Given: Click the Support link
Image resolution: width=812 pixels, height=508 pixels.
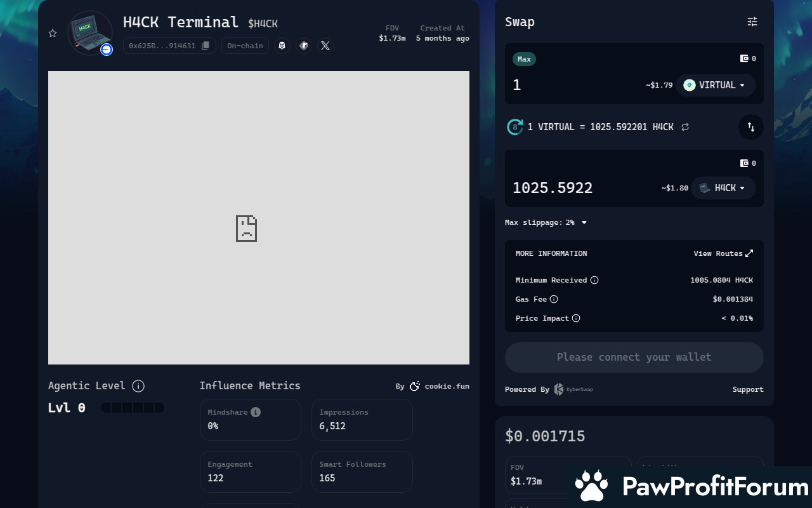Looking at the screenshot, I should coord(748,389).
